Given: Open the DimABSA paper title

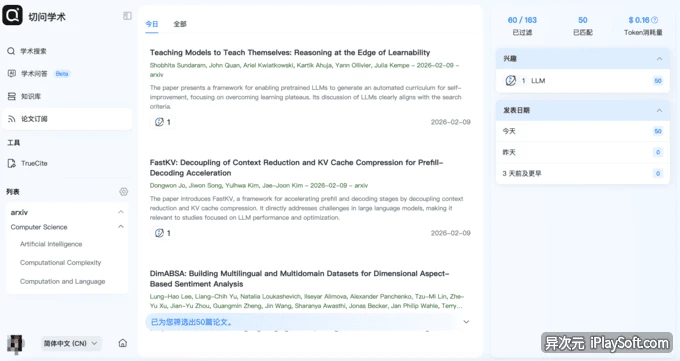Looking at the screenshot, I should 299,279.
